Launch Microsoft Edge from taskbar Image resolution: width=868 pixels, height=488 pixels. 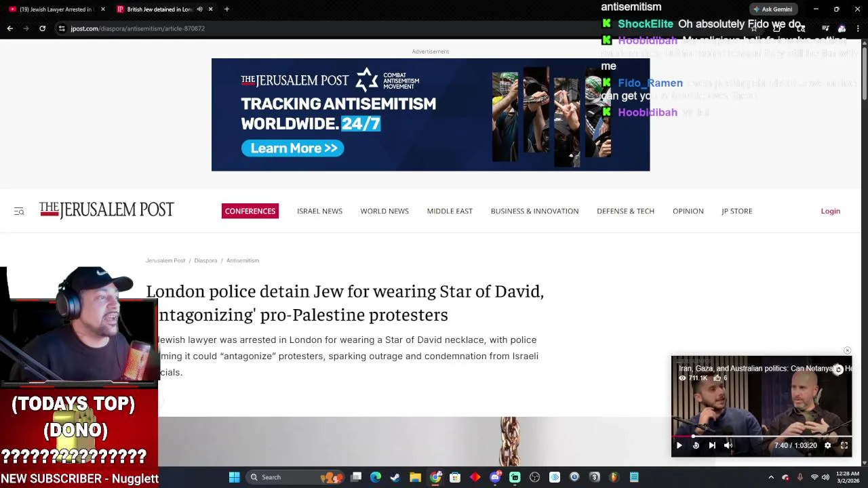coord(376,477)
